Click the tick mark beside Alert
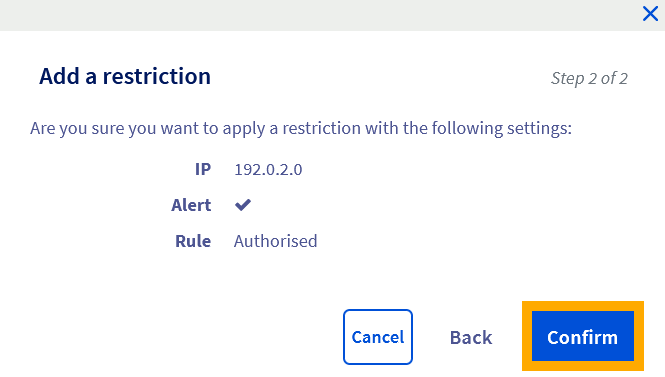Screen dimensions: 665x377 point(243,205)
